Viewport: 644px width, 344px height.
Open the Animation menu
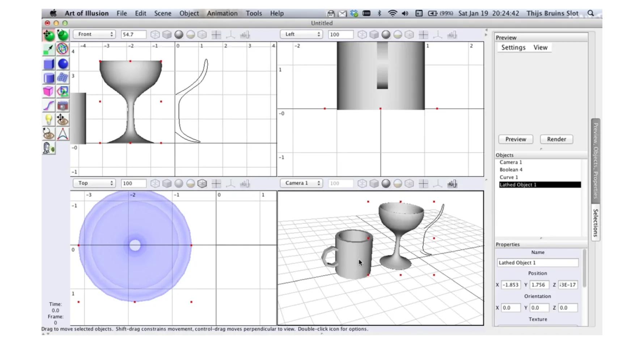(x=222, y=13)
